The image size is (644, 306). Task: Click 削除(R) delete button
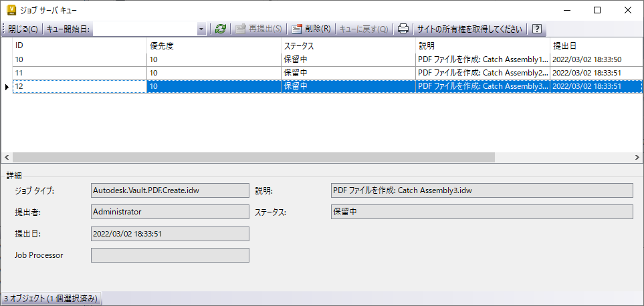click(x=311, y=29)
